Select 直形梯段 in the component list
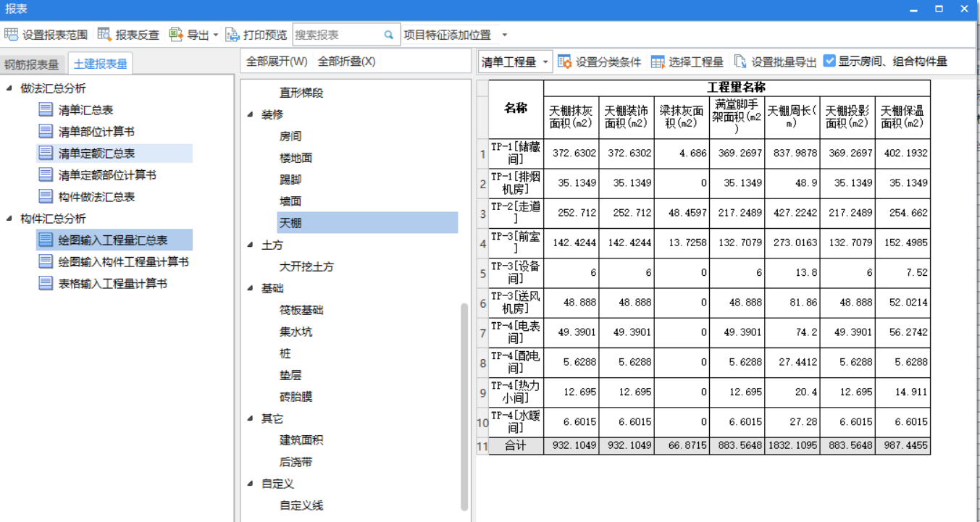 [x=301, y=93]
